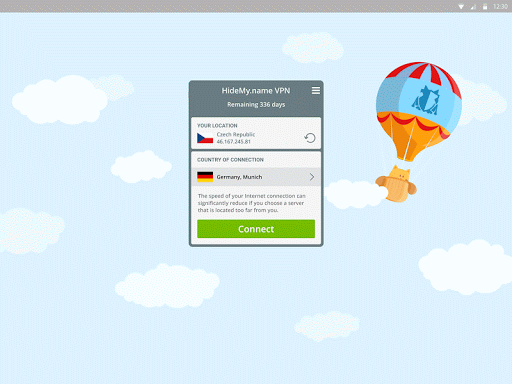Click the Germany flag icon

click(x=205, y=177)
